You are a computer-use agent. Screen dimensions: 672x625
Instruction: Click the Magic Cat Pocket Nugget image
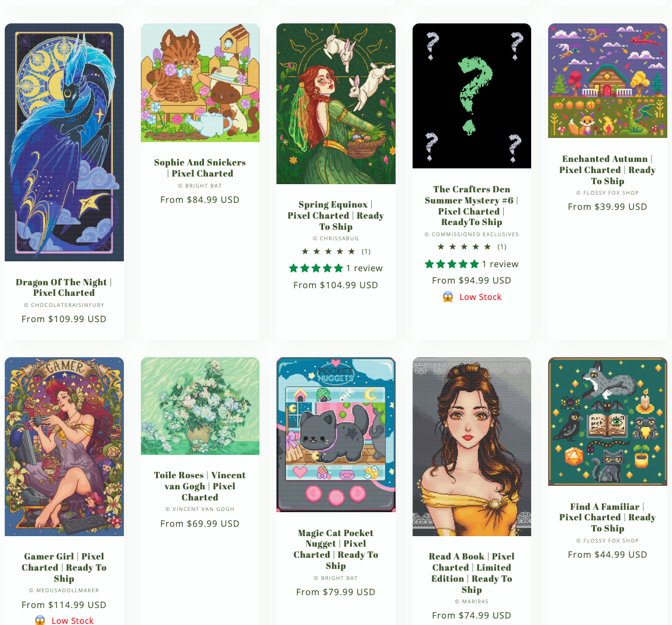[x=336, y=434]
